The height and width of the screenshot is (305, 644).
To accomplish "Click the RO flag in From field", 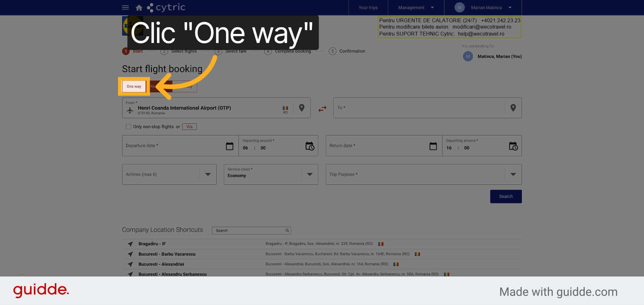I will (x=285, y=108).
